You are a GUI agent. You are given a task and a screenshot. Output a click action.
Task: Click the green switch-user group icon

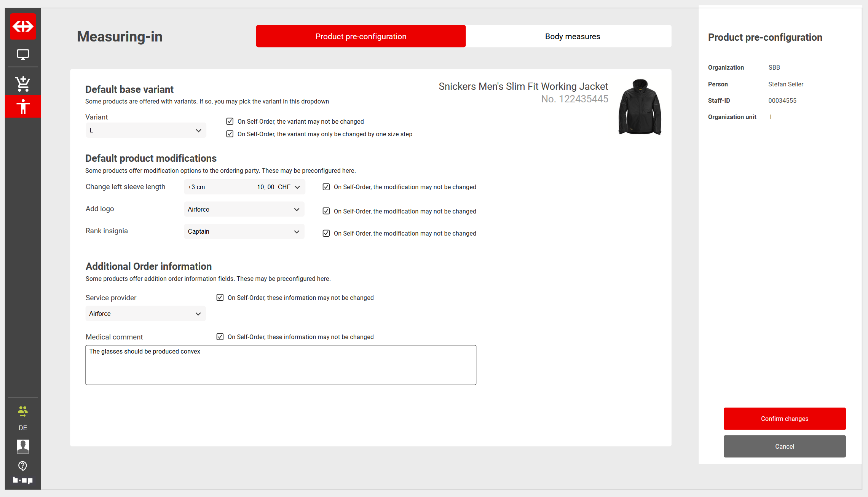coord(23,411)
